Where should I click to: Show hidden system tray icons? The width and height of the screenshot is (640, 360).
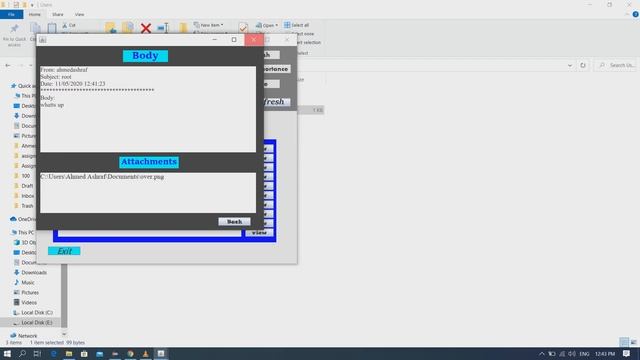click(x=542, y=354)
